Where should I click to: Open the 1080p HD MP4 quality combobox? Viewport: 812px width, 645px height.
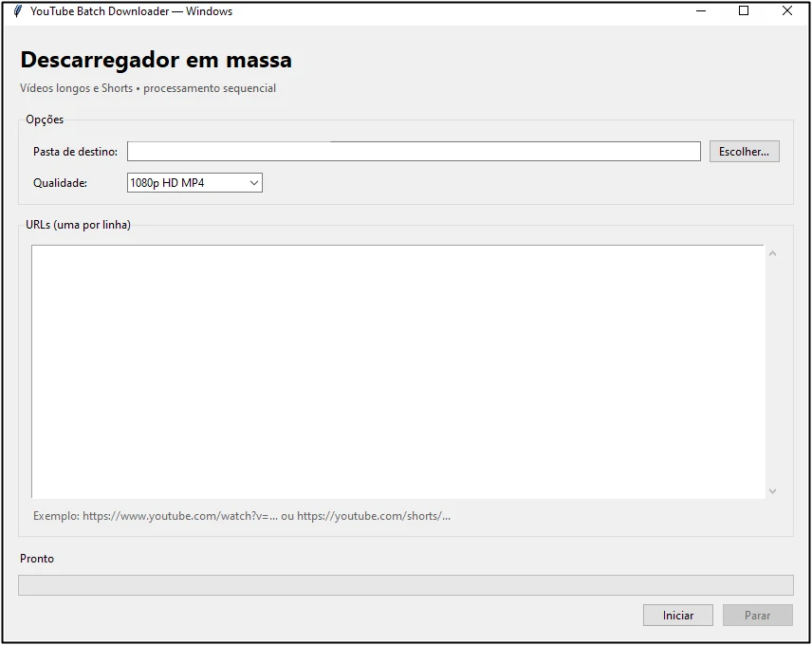pos(194,183)
